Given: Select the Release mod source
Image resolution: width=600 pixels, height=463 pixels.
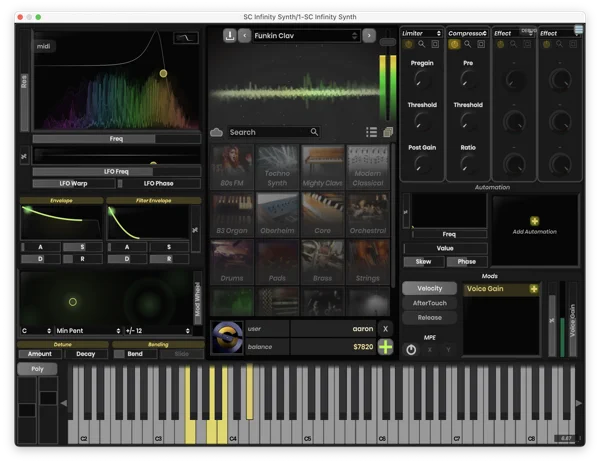Looking at the screenshot, I should (429, 318).
